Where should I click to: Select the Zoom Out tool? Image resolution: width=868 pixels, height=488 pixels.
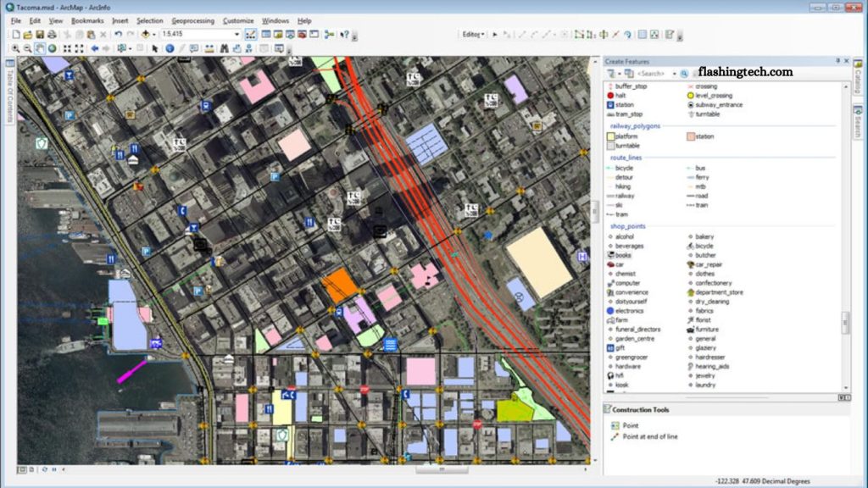(x=27, y=48)
